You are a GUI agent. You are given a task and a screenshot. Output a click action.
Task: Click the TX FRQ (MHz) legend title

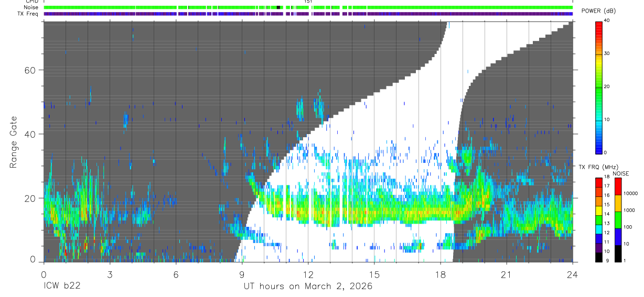coord(598,167)
